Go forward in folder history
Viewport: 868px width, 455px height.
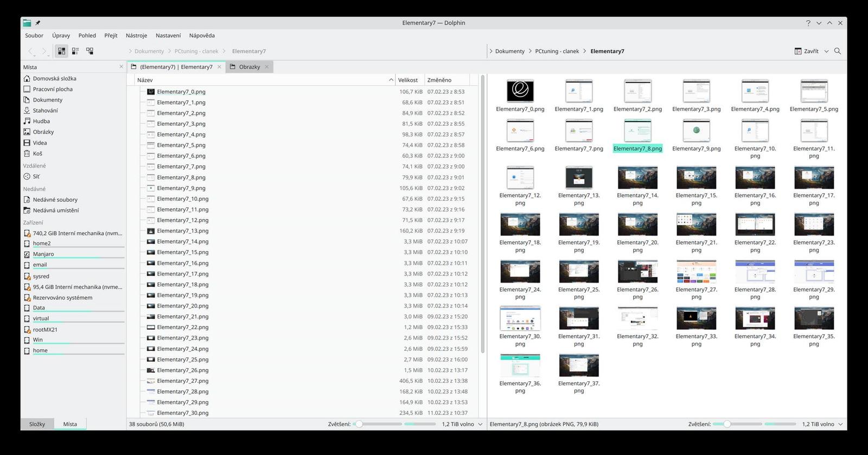tap(44, 51)
